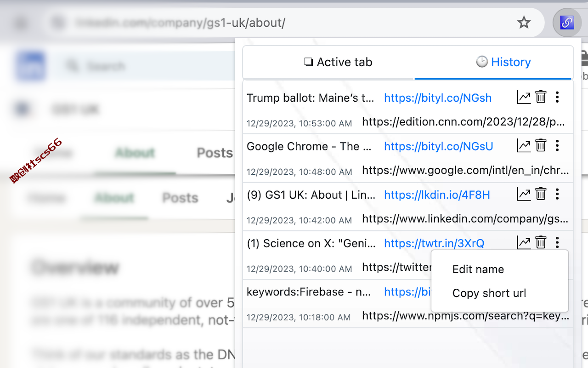The height and width of the screenshot is (368, 588).
Task: Open the upper Posts tab on LinkedIn page
Action: (215, 153)
